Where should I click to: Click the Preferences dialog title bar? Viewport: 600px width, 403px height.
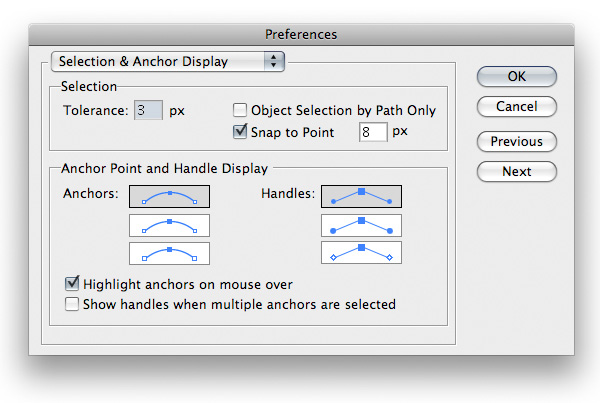pyautogui.click(x=300, y=34)
